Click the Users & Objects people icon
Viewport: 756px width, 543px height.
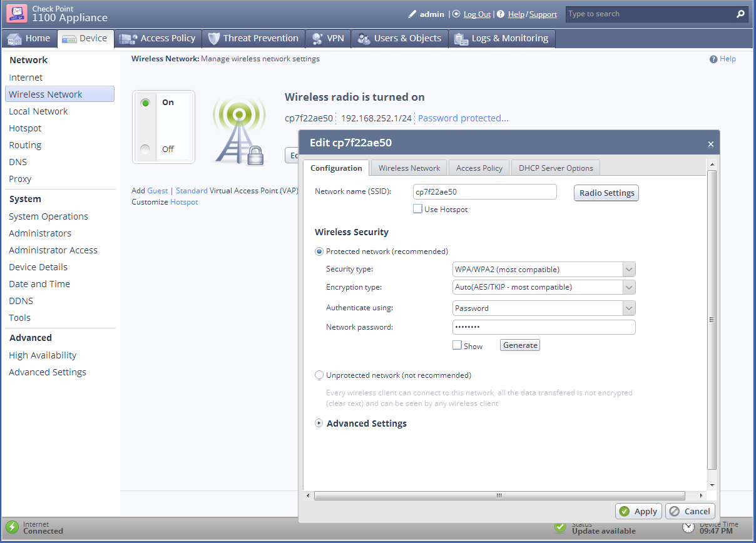coord(364,39)
